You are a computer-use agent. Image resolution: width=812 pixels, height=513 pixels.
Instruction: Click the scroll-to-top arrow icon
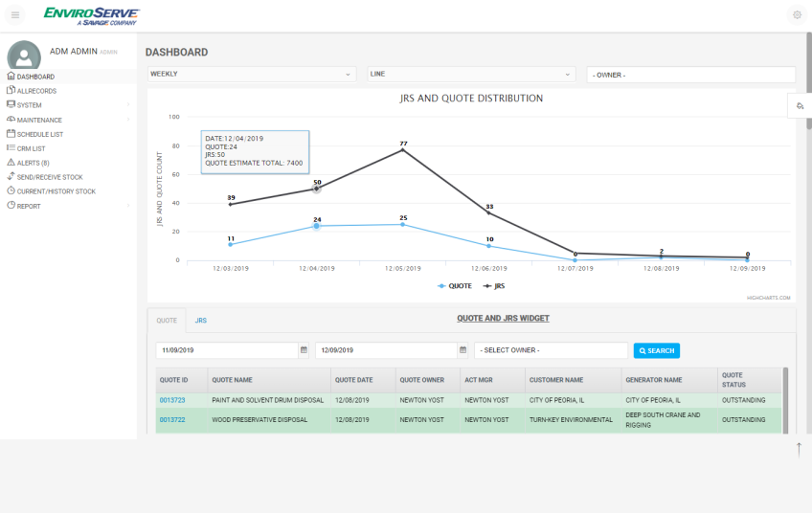pyautogui.click(x=799, y=450)
